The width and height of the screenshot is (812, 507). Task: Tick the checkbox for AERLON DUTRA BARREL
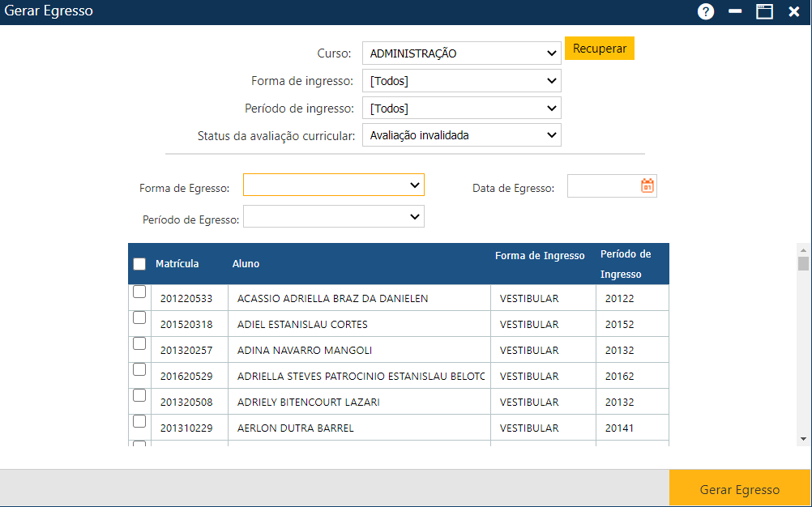coord(139,422)
